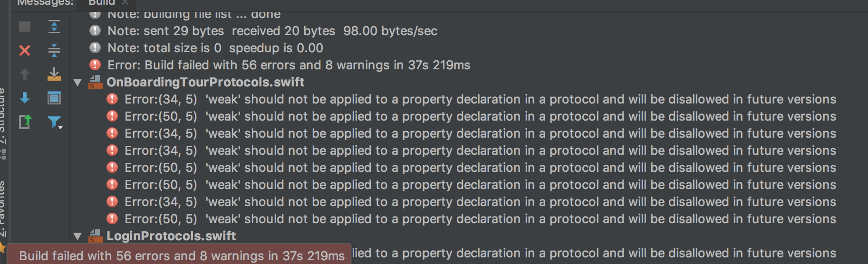Collapse the OnBoardingTourProtocols.swift node arrow
This screenshot has height=264, width=868.
point(77,82)
